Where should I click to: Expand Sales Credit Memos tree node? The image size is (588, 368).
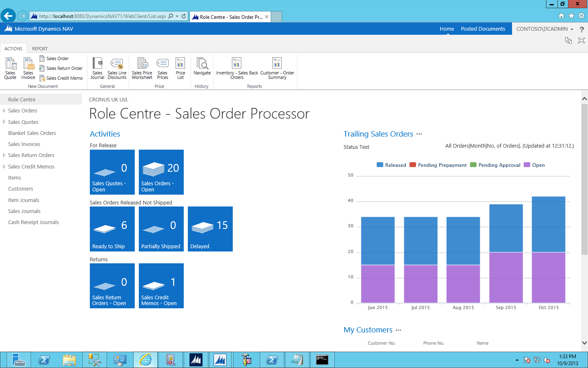(4, 166)
